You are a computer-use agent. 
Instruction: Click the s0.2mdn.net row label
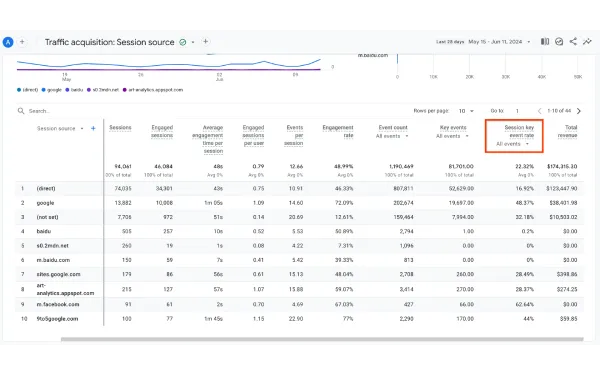pos(52,246)
